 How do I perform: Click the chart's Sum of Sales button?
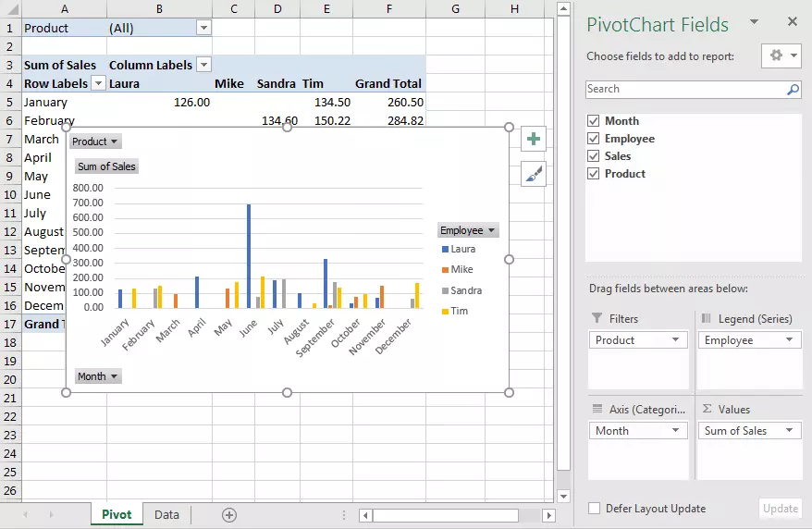(106, 166)
